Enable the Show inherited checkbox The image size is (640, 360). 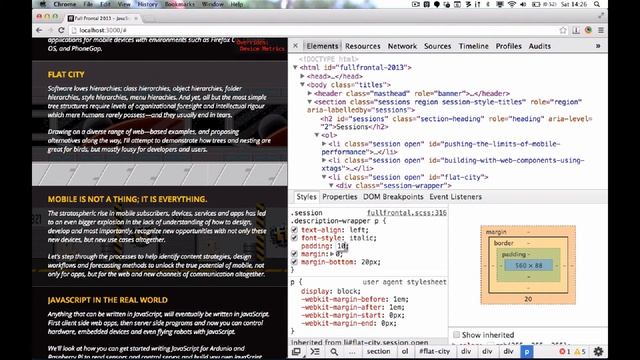point(456,335)
